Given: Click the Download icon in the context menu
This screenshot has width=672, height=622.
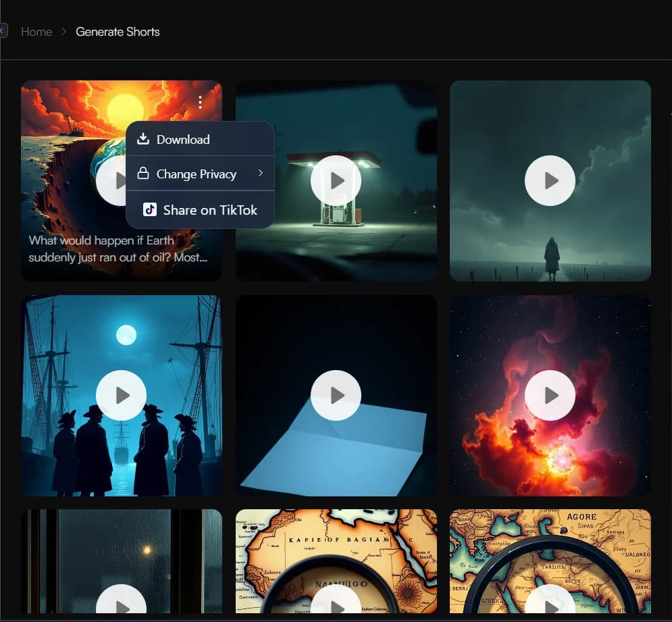Looking at the screenshot, I should pos(143,138).
